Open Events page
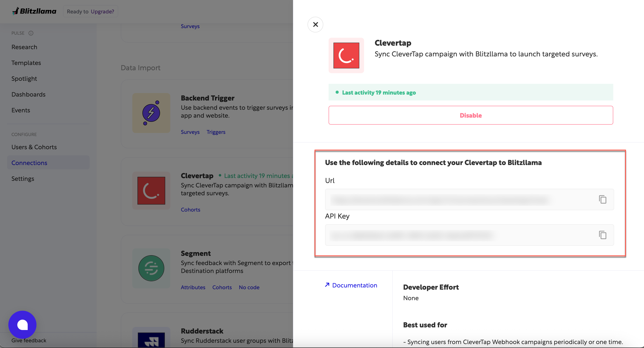 click(x=21, y=110)
